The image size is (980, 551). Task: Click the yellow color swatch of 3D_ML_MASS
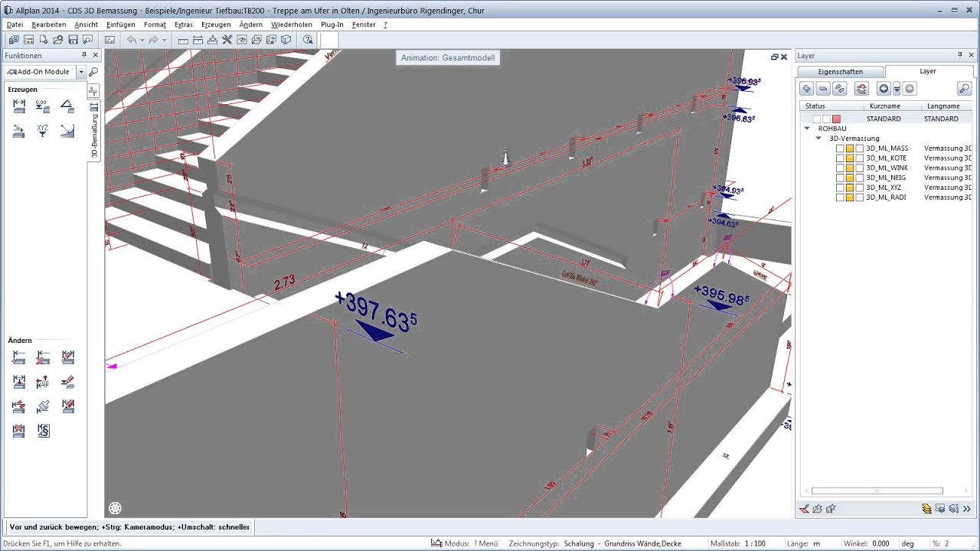pos(850,148)
